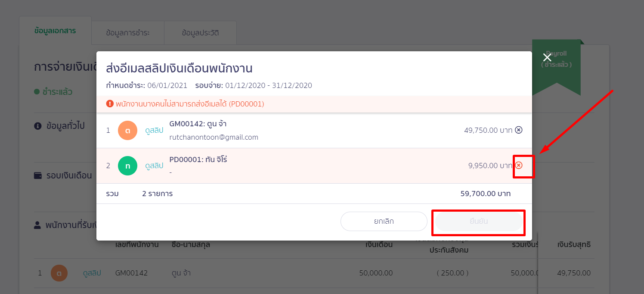The width and height of the screenshot is (644, 294).
Task: Click เงินเดือน column header
Action: pos(379,244)
